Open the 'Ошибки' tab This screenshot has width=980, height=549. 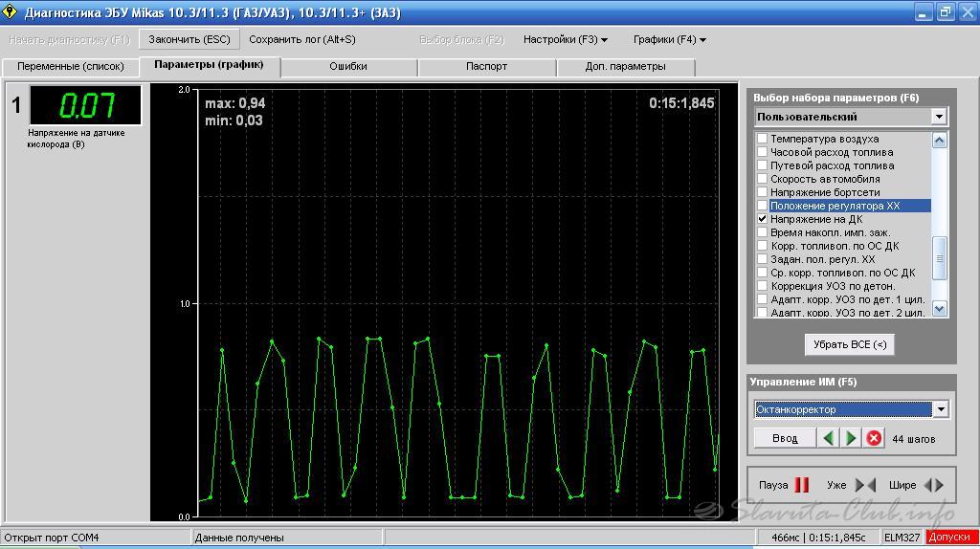pos(348,66)
